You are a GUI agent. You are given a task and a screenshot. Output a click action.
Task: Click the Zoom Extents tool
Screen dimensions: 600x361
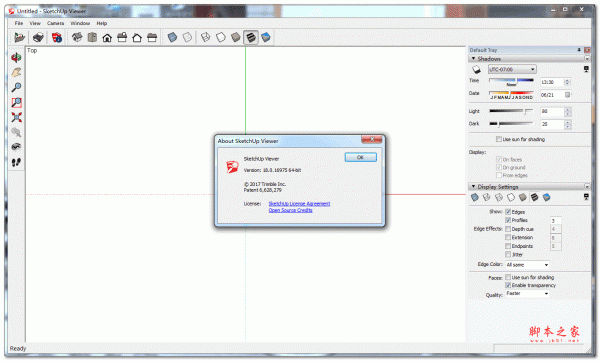click(x=16, y=117)
